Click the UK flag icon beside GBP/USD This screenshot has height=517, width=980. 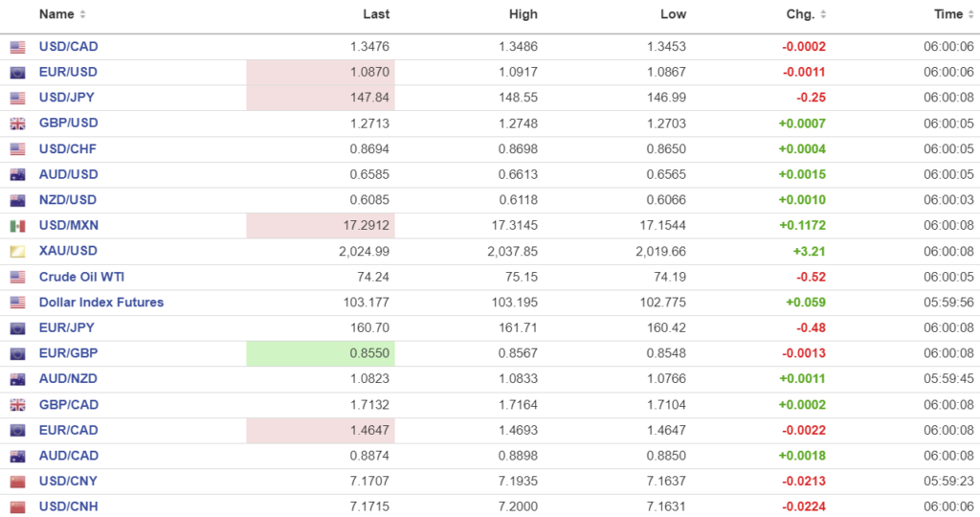click(x=18, y=124)
